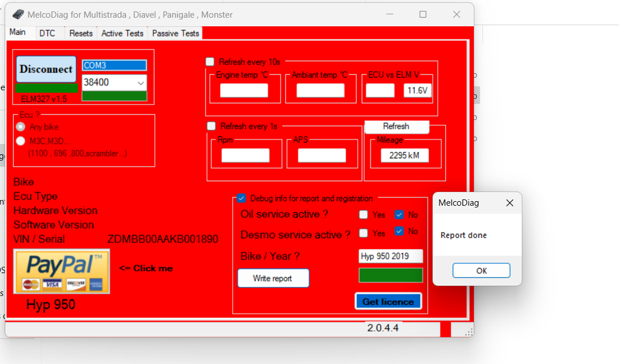Viewport: 619px width, 364px height.
Task: Check Yes for Desmo service active
Action: click(364, 233)
